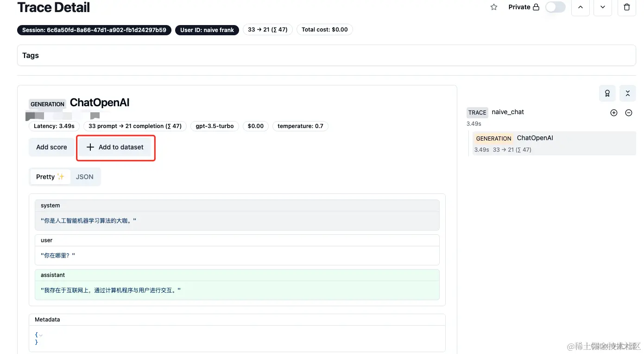Viewport: 644px width, 354px height.
Task: Expand all nodes with plus circle icon
Action: coord(614,113)
